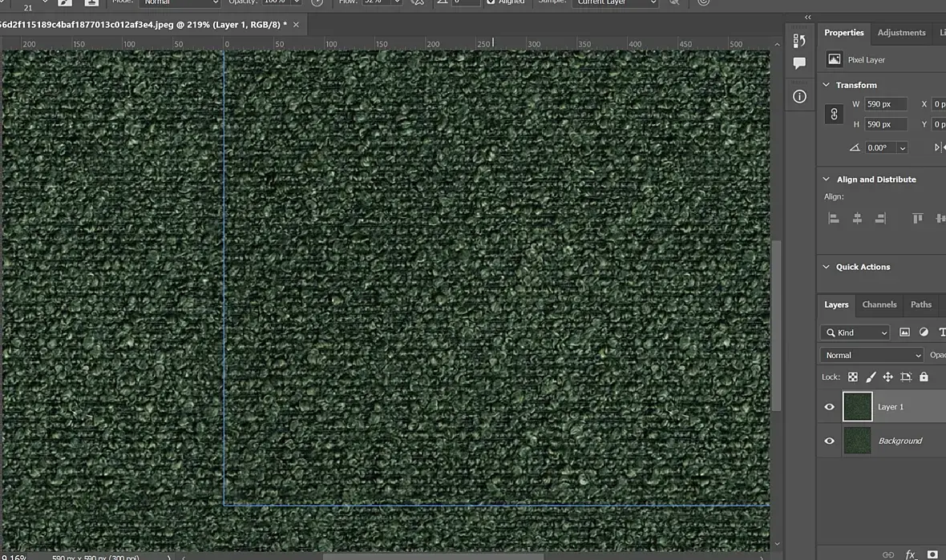
Task: Align horizontal centers
Action: tap(857, 218)
